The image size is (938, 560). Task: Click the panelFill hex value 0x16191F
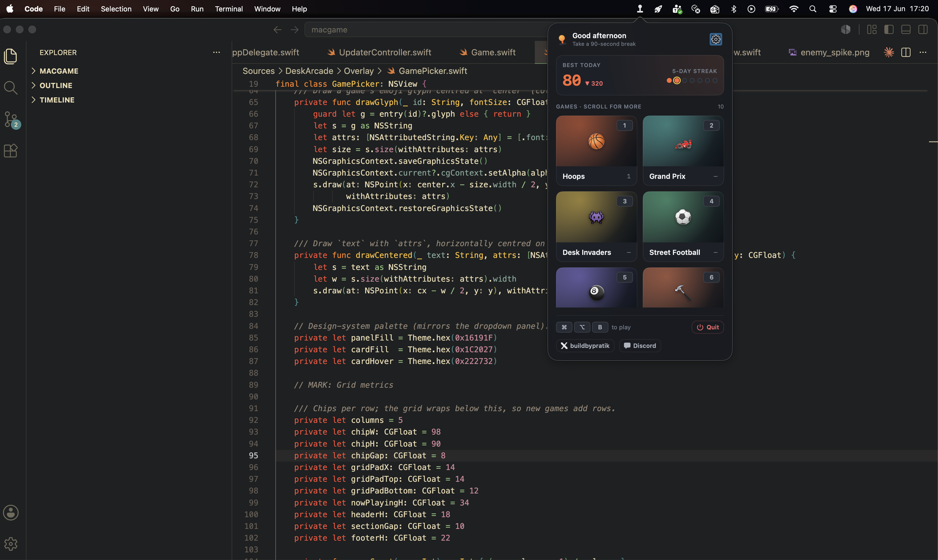click(474, 338)
